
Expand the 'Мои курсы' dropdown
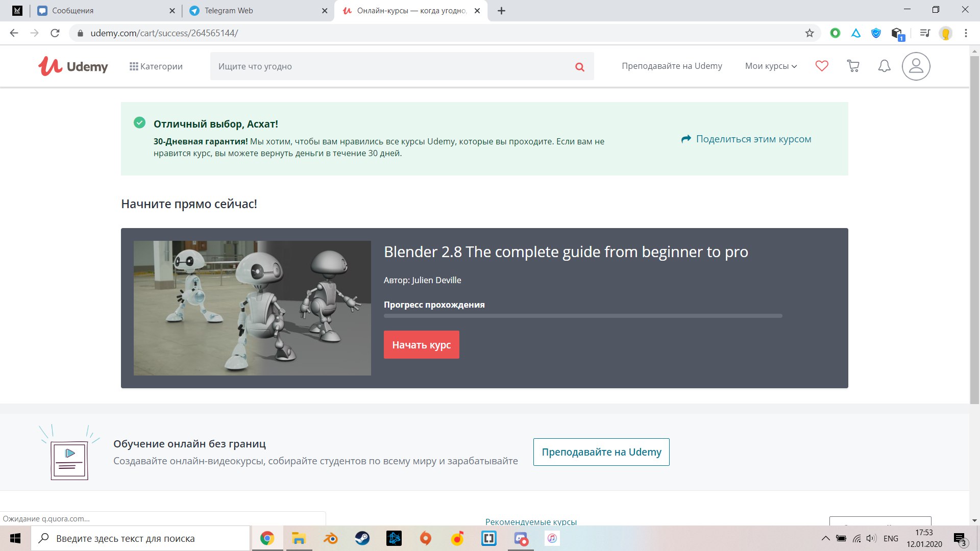coord(771,66)
